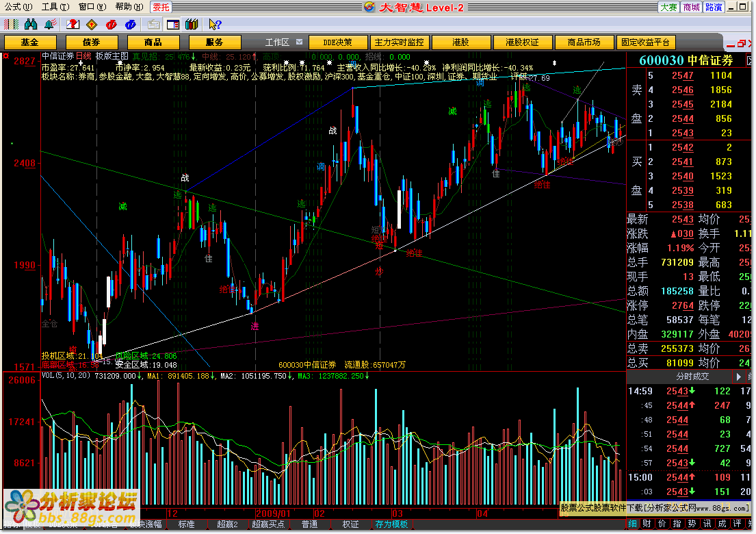Select the 评 tab in side panel
The height and width of the screenshot is (534, 756).
point(738,523)
